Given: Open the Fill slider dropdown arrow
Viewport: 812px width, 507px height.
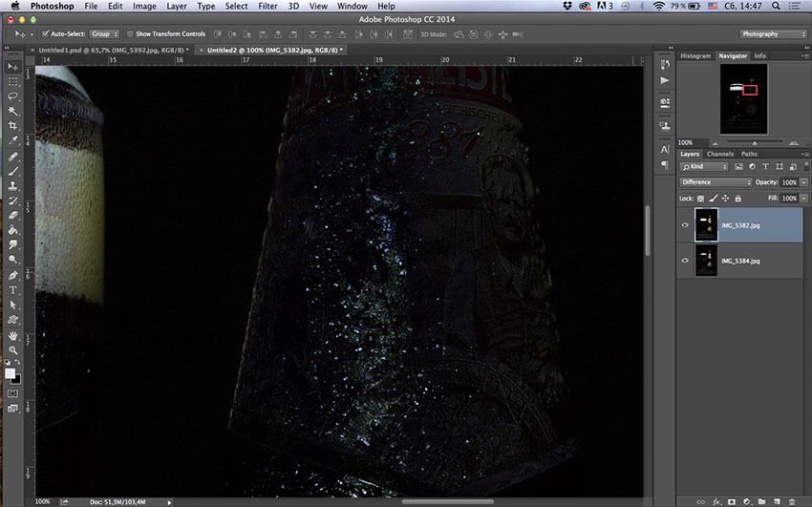Looking at the screenshot, I should point(803,199).
